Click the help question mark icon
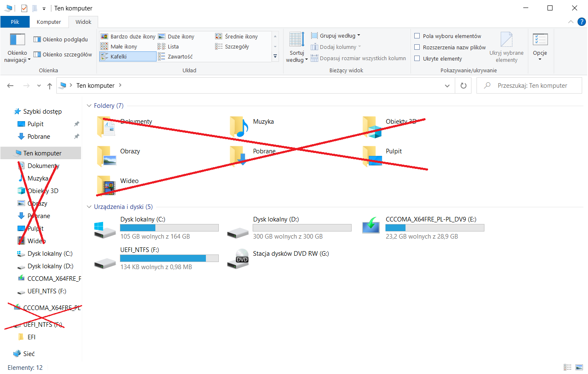The width and height of the screenshot is (588, 374). tap(581, 22)
